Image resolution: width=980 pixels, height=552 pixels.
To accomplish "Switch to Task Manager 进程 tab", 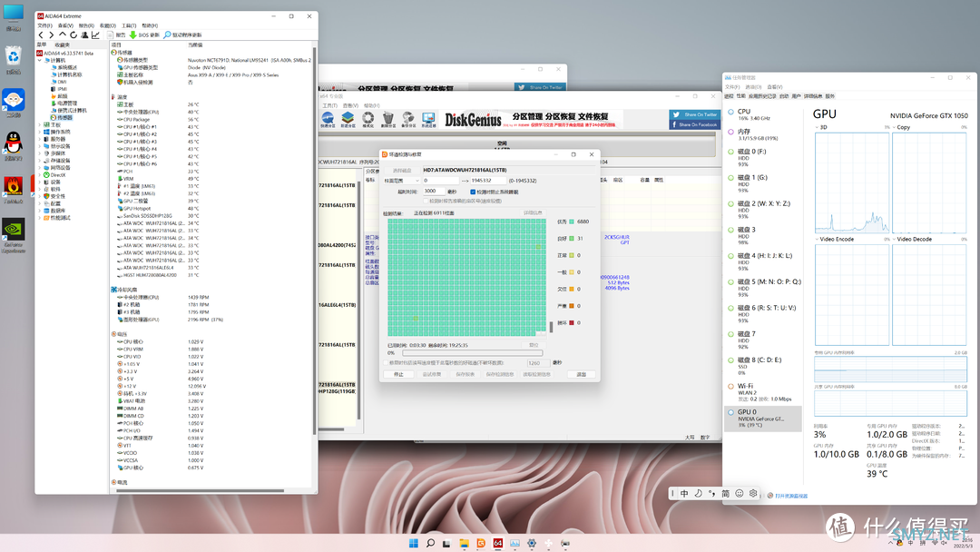I will (729, 96).
